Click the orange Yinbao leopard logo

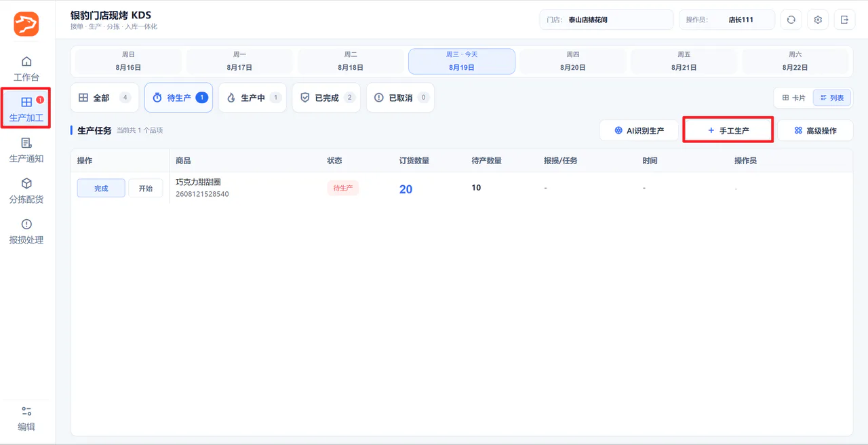(x=26, y=24)
